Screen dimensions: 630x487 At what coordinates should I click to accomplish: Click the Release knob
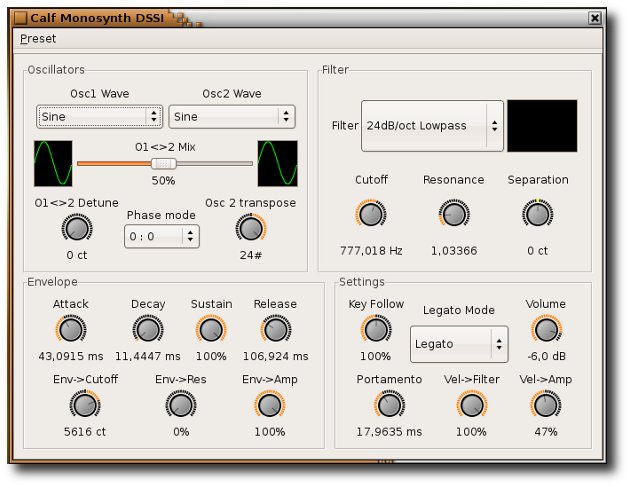point(275,329)
